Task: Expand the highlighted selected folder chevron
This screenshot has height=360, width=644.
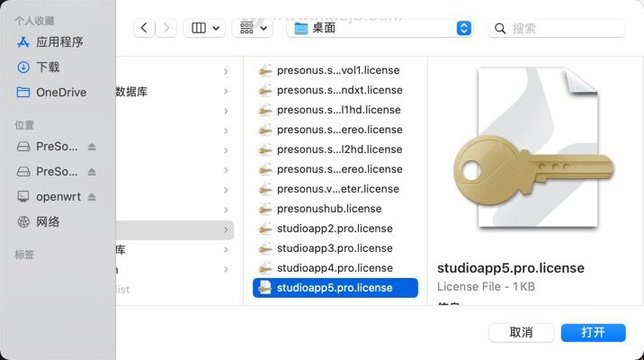Action: 226,229
